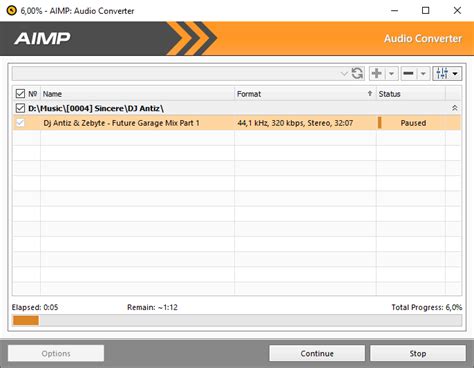
Task: Collapse the DJ Antiz folder group
Action: pos(454,108)
